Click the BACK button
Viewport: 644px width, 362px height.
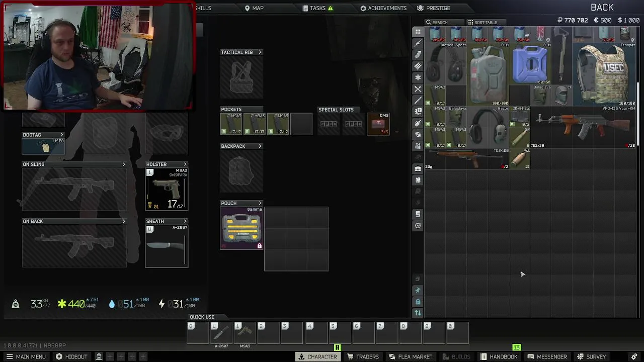point(602,8)
